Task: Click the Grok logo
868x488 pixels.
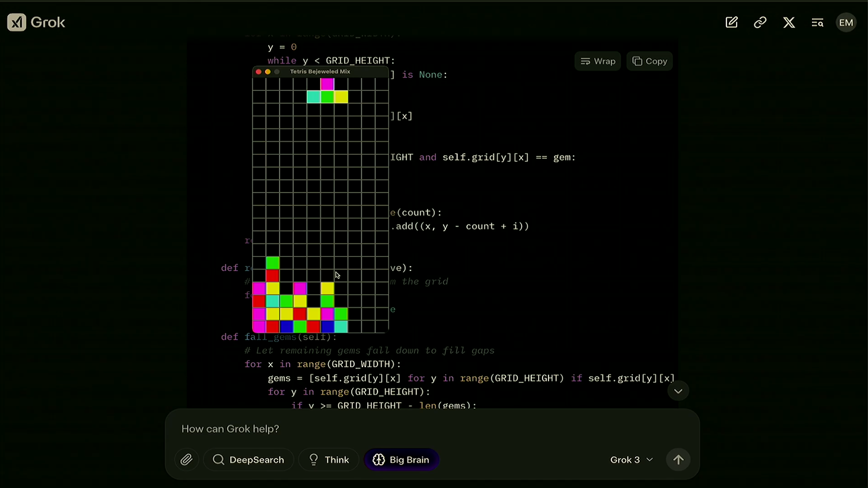Action: 36,22
